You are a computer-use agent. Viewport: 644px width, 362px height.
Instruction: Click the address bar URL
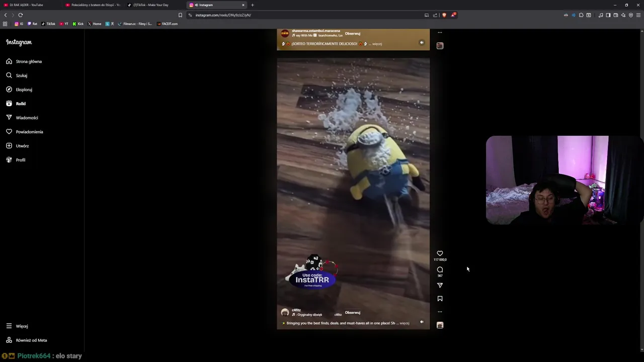tap(223, 15)
